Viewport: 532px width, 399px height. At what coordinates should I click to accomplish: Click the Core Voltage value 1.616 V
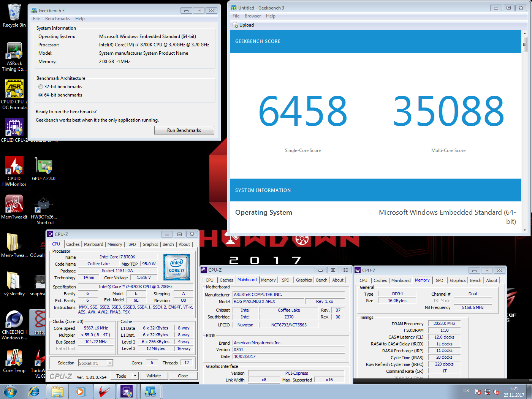click(144, 278)
